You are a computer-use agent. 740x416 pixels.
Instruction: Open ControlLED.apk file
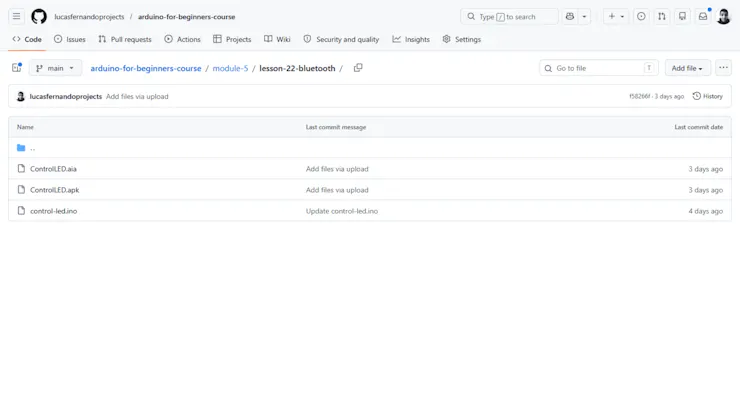click(55, 190)
